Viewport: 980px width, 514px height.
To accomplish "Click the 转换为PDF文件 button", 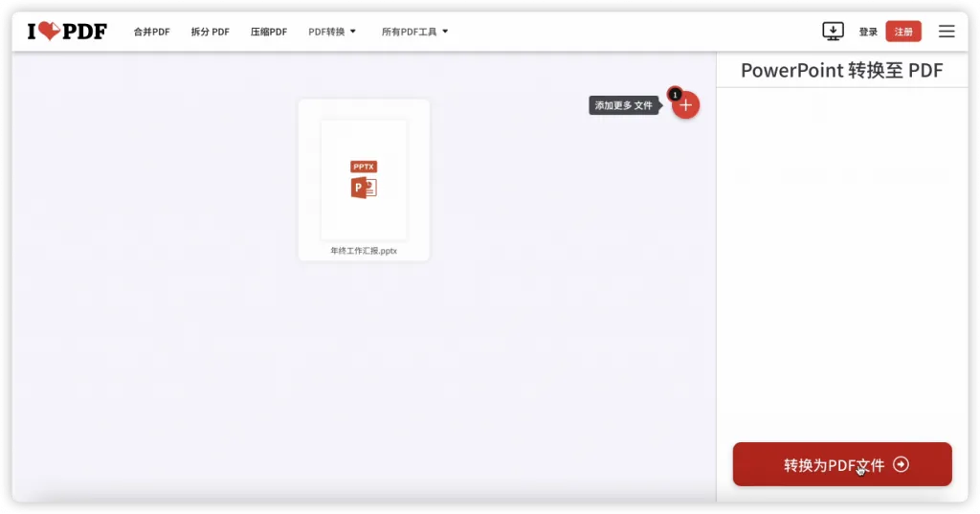I will coord(842,464).
